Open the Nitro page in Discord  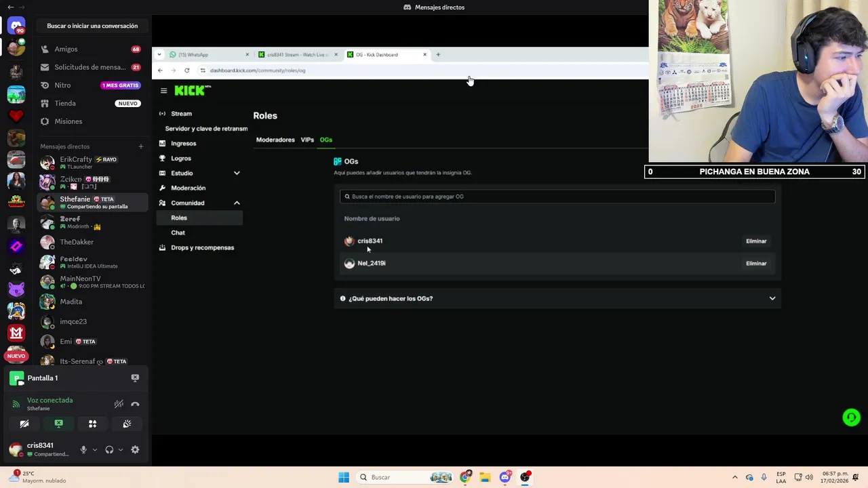coord(92,85)
